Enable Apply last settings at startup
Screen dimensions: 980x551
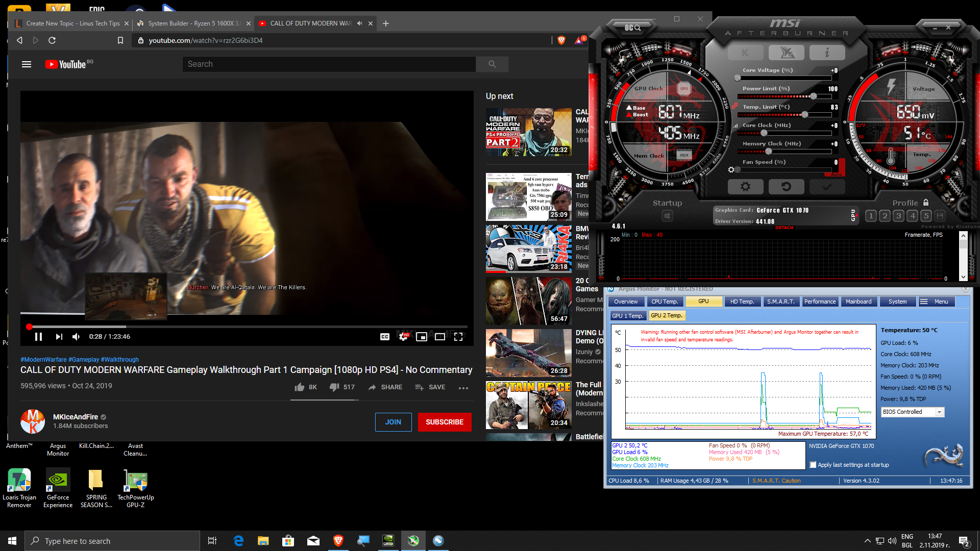coord(814,465)
